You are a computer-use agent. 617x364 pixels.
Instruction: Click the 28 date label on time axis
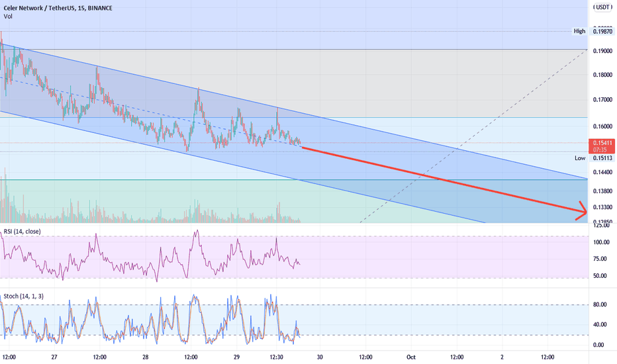pos(146,357)
